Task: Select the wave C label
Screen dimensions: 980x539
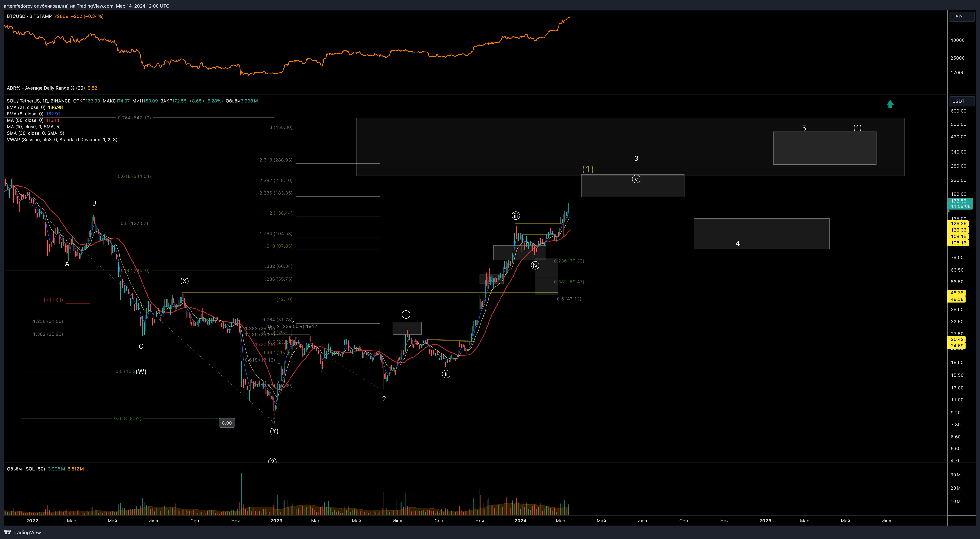Action: 141,347
